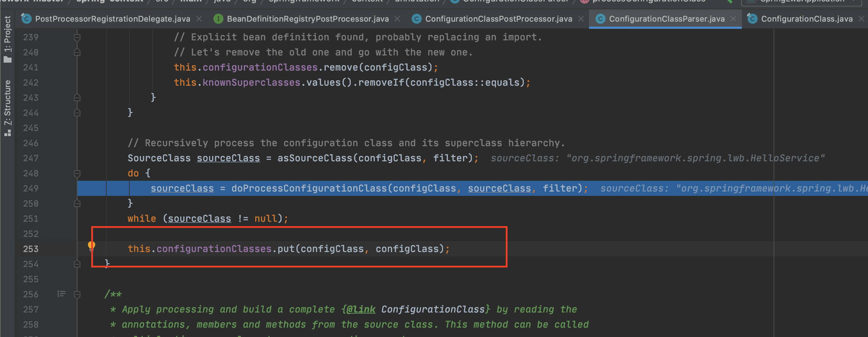Click removeIf call on line 242

(x=381, y=82)
